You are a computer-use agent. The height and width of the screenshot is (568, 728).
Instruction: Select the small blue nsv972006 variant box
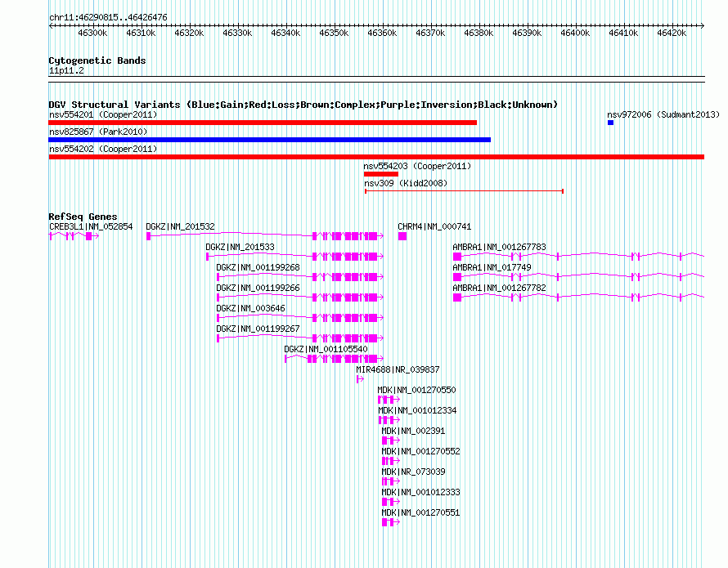click(x=610, y=123)
